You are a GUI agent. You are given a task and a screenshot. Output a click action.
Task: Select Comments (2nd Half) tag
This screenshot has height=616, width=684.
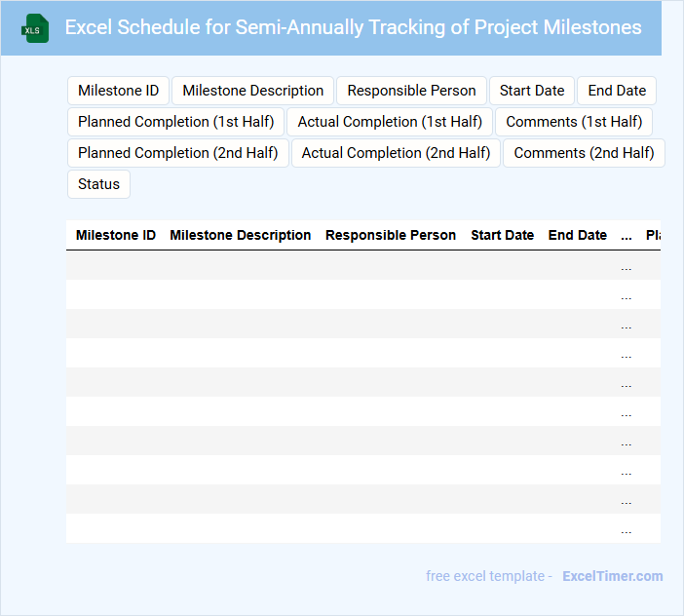[x=584, y=153]
